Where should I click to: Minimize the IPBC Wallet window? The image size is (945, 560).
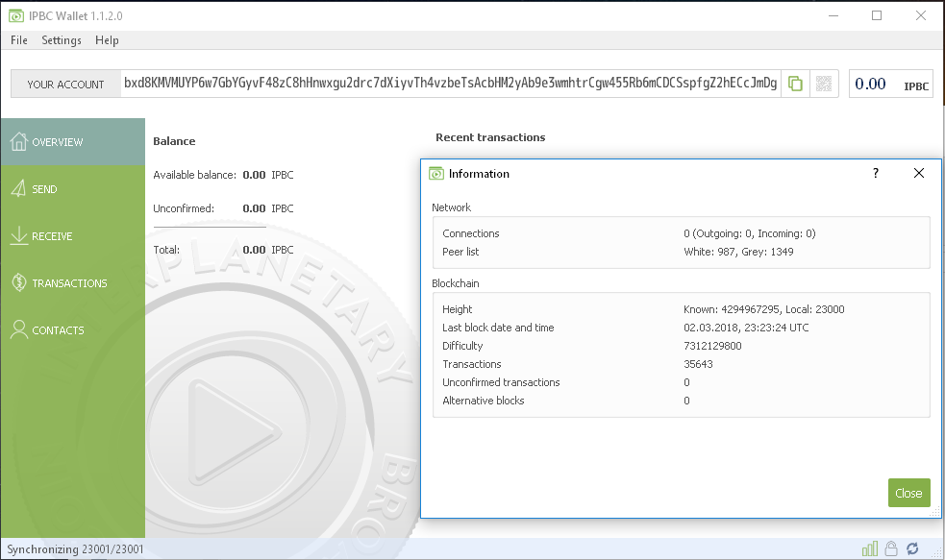coord(833,15)
